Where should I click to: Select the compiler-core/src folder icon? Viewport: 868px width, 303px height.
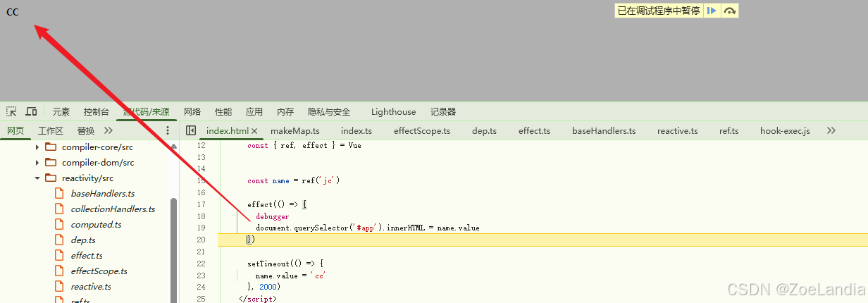50,147
